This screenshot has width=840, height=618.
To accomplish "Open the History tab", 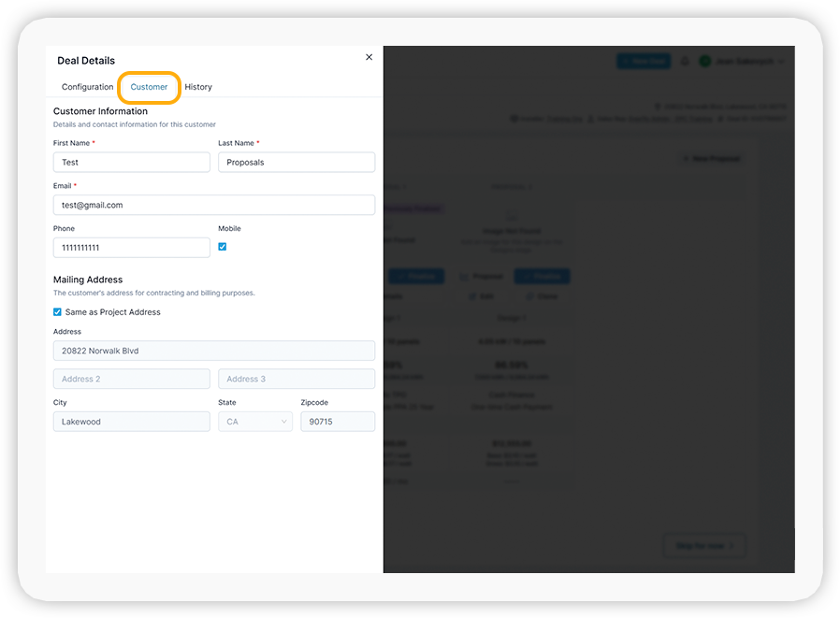I will tap(198, 87).
